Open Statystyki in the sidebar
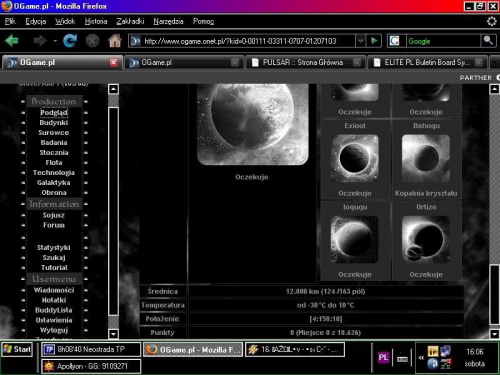The height and width of the screenshot is (375, 500). 54,248
